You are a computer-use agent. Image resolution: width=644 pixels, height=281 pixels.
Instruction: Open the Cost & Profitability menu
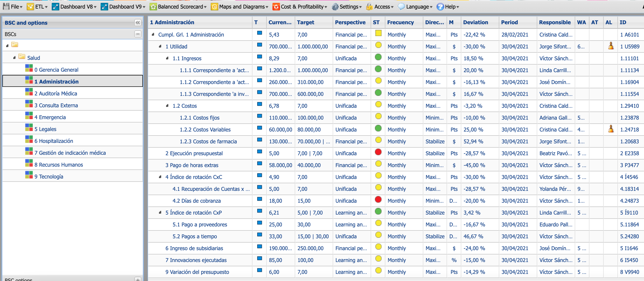[302, 7]
